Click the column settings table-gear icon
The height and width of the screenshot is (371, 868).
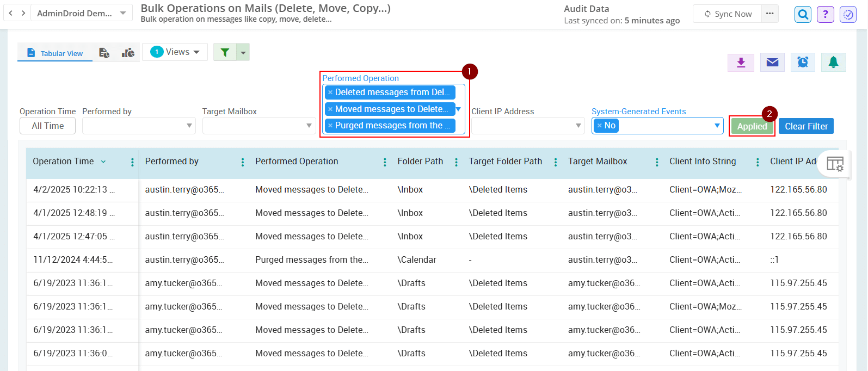click(835, 163)
